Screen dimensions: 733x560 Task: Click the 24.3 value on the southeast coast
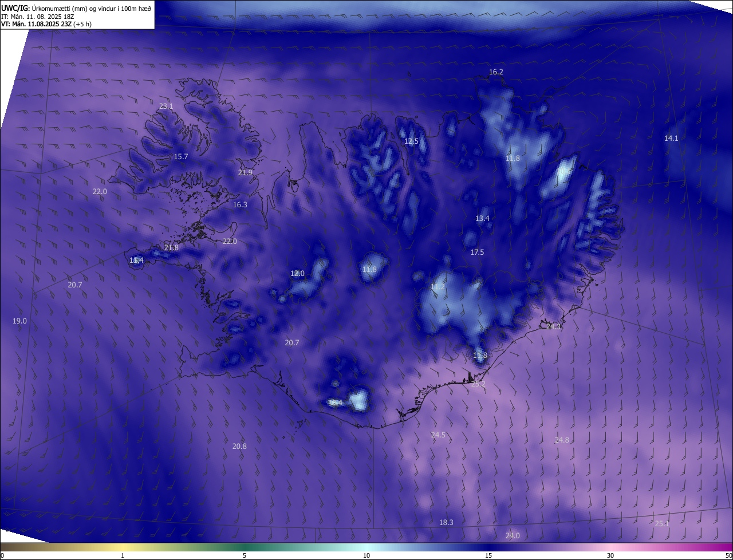click(553, 327)
